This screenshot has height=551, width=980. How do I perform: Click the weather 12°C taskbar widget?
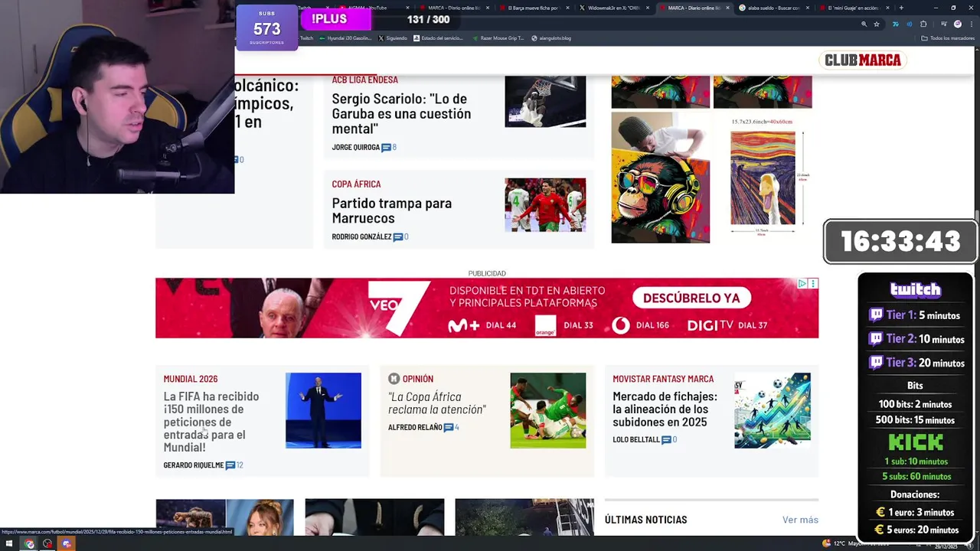pyautogui.click(x=854, y=543)
